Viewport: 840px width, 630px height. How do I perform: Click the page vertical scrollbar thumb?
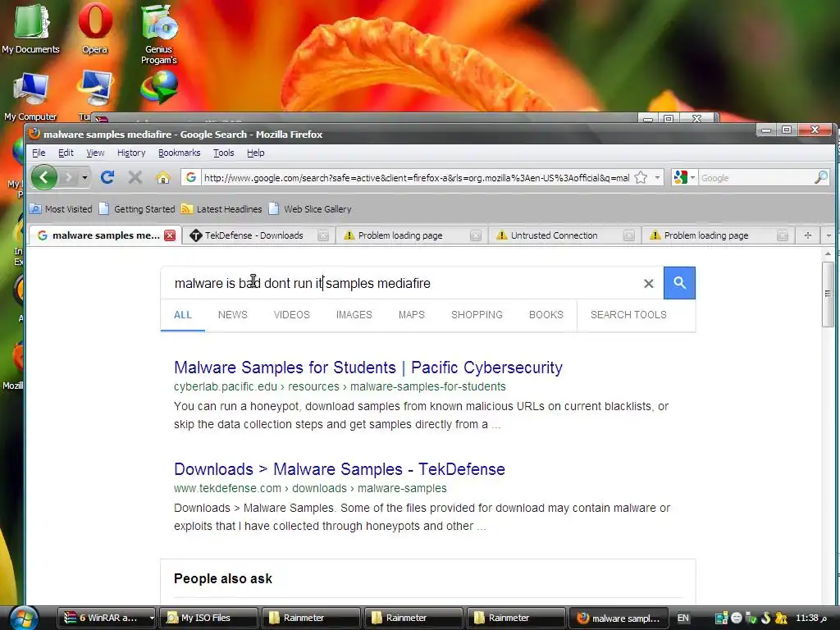click(828, 294)
